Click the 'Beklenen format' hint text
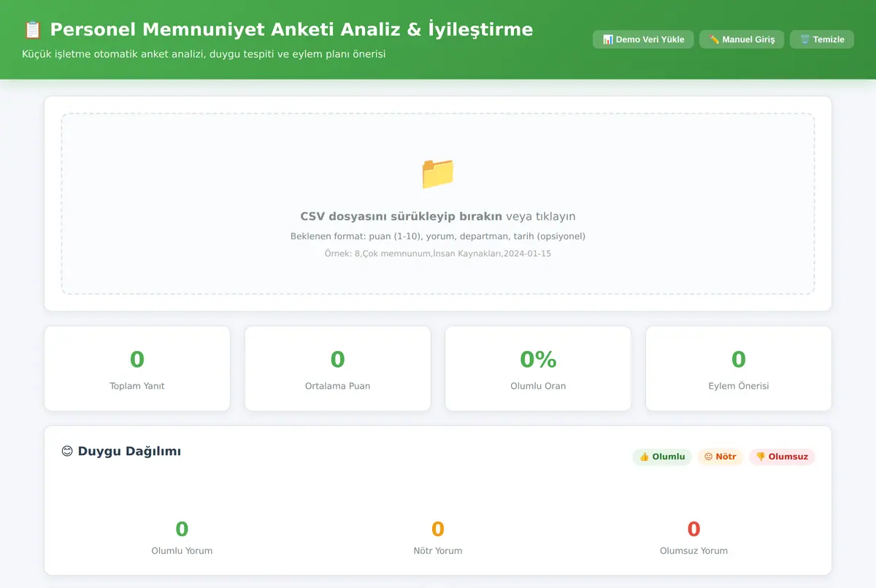Image resolution: width=876 pixels, height=588 pixels. pyautogui.click(x=438, y=236)
